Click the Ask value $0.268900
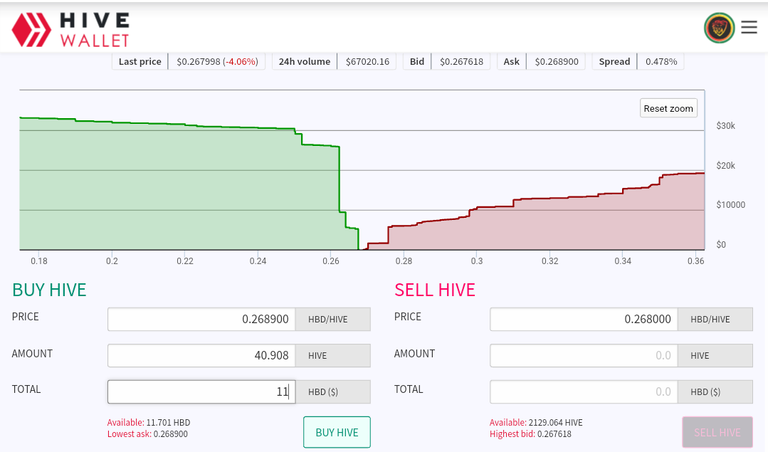Viewport: 768px width, 452px height. (556, 62)
